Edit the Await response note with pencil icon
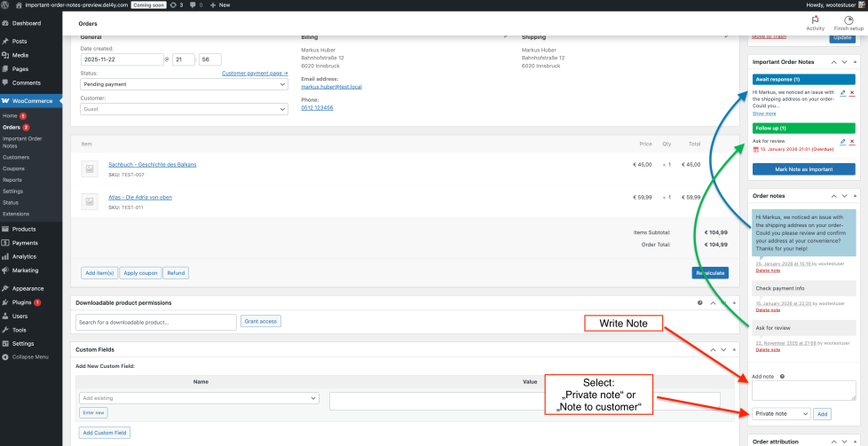Image resolution: width=868 pixels, height=446 pixels. pos(842,92)
